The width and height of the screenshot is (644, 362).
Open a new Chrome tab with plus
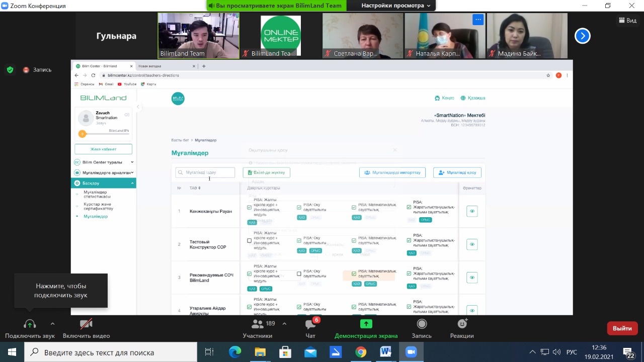[x=204, y=66]
